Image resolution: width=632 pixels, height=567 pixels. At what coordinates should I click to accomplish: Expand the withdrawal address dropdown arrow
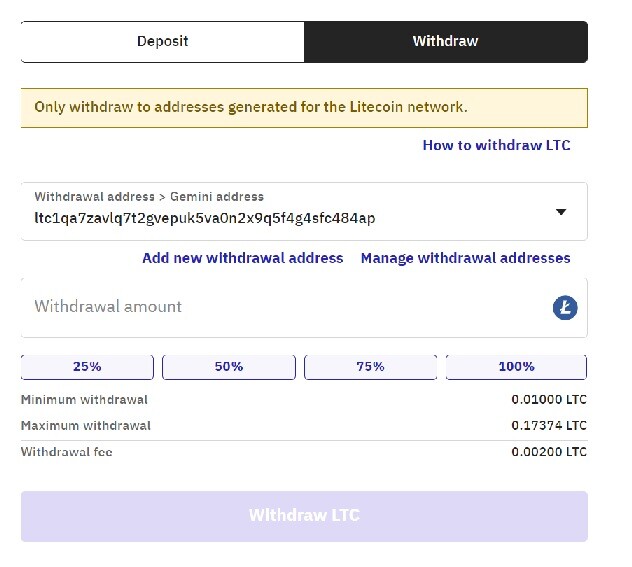(x=561, y=212)
